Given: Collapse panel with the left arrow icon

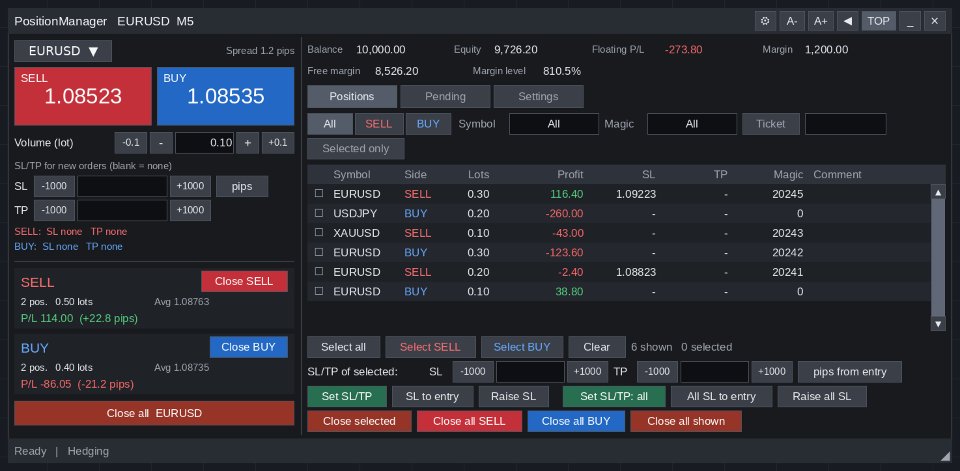Looking at the screenshot, I should 847,21.
